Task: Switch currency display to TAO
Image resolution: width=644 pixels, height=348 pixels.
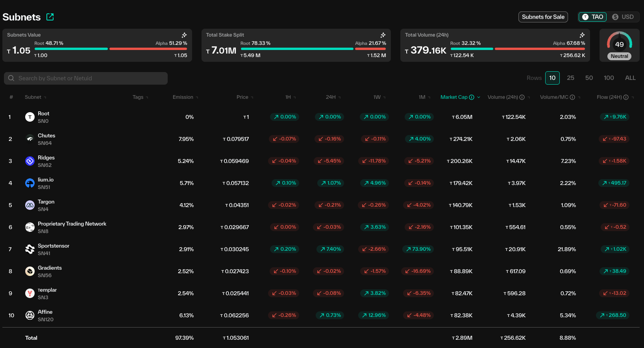Action: click(x=593, y=17)
